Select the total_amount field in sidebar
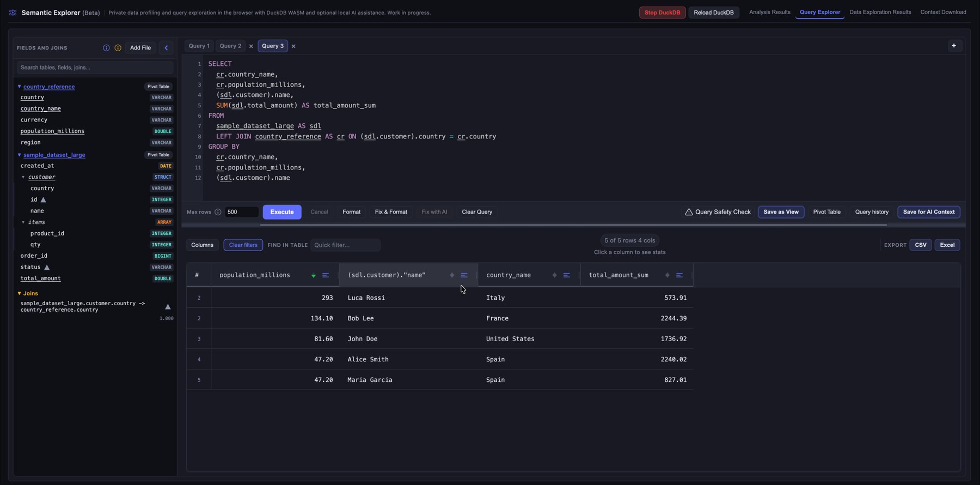The height and width of the screenshot is (485, 980). point(40,278)
